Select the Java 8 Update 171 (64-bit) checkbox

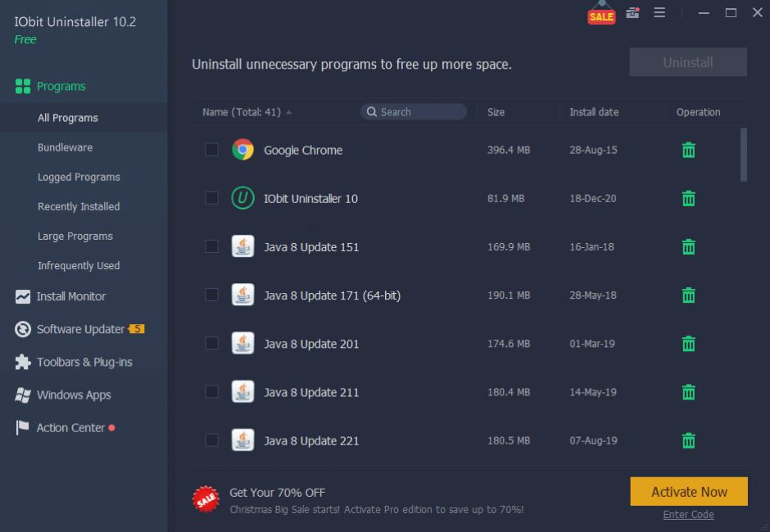(x=211, y=295)
